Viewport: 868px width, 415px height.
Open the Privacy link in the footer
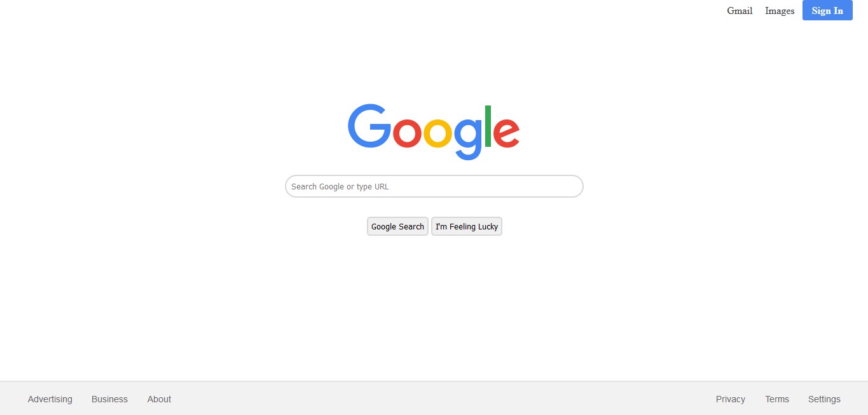click(x=731, y=399)
